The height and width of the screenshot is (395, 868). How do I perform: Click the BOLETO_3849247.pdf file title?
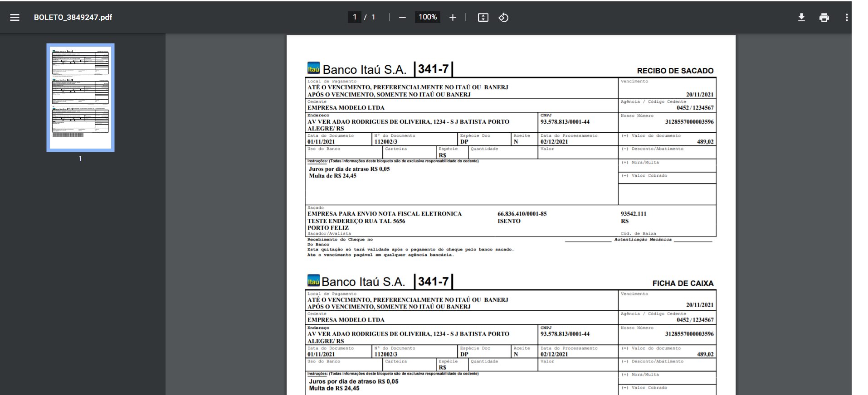pos(73,17)
